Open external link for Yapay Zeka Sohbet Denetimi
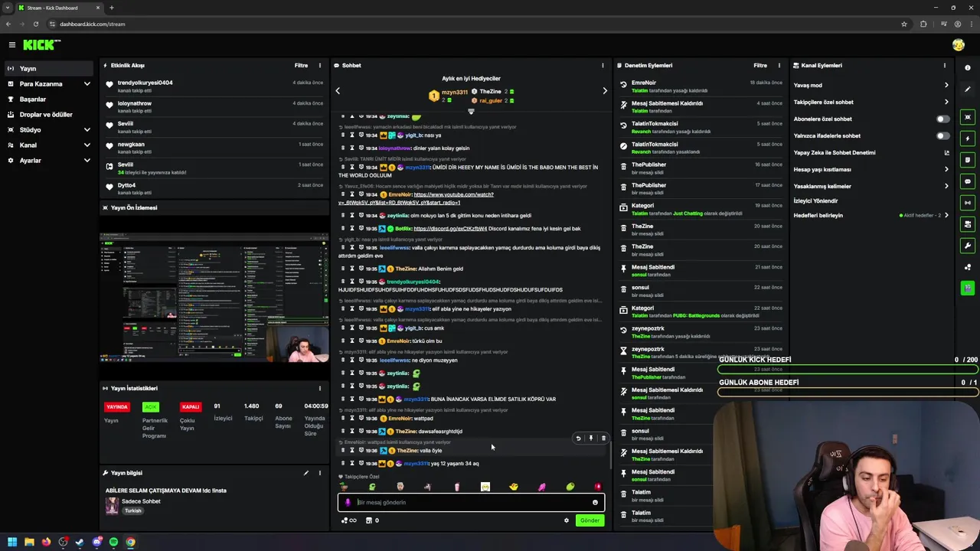 [x=946, y=152]
